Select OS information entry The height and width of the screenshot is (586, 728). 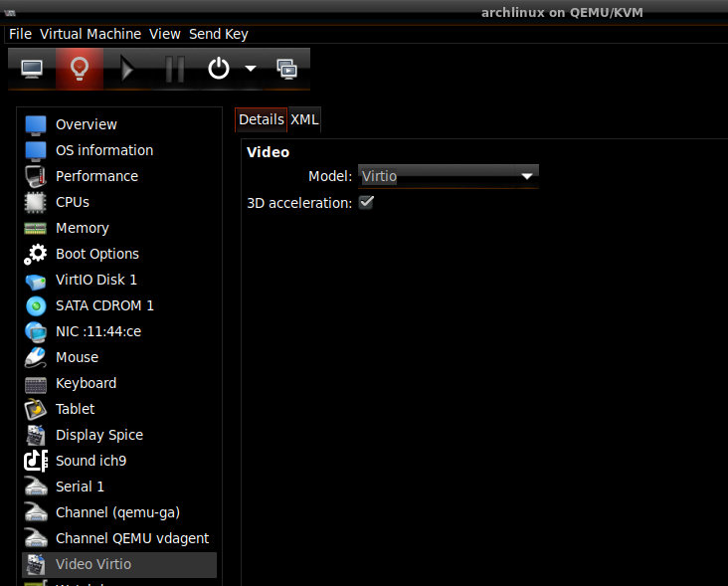tap(104, 150)
